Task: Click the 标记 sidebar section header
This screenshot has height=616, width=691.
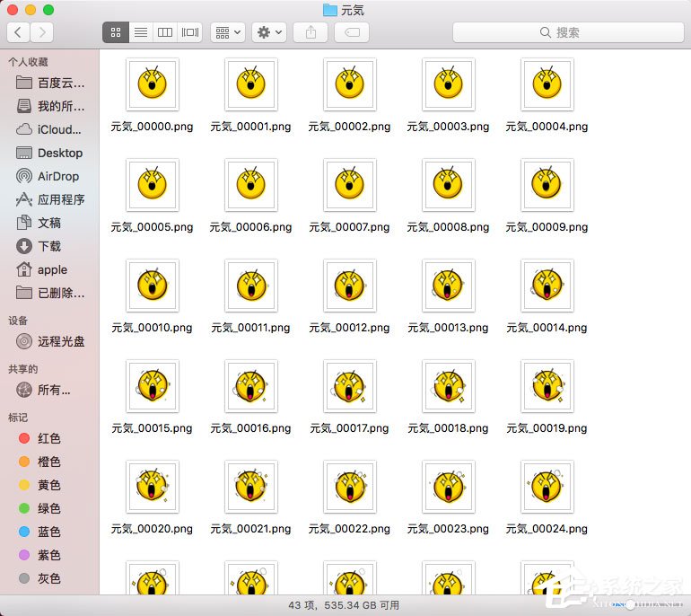Action: coord(18,418)
